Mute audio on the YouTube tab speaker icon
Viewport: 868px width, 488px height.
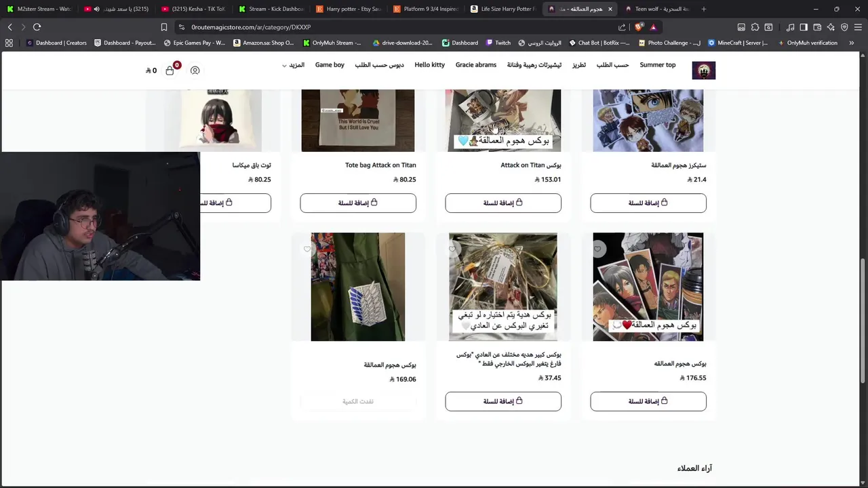coord(96,9)
